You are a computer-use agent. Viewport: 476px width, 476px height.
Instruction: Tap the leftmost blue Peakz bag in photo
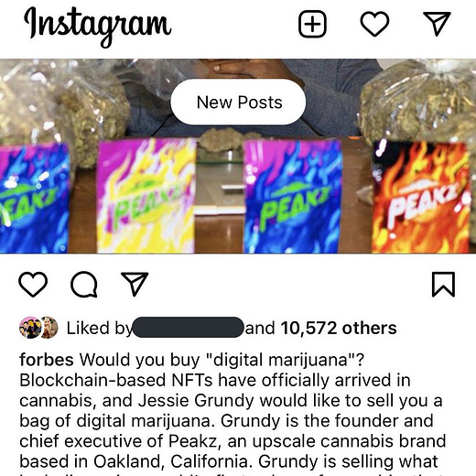pyautogui.click(x=34, y=198)
